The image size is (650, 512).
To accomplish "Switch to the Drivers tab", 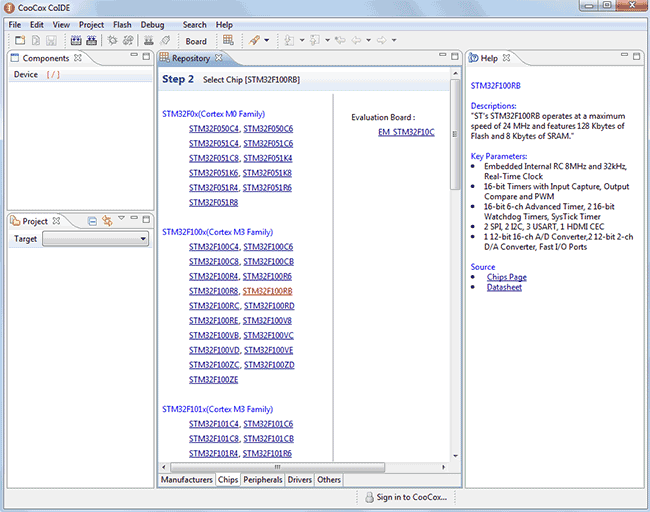I will click(300, 480).
